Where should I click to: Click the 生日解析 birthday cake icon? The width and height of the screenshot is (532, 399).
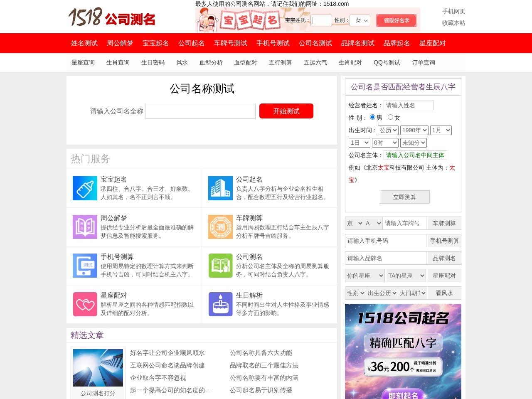pyautogui.click(x=220, y=304)
